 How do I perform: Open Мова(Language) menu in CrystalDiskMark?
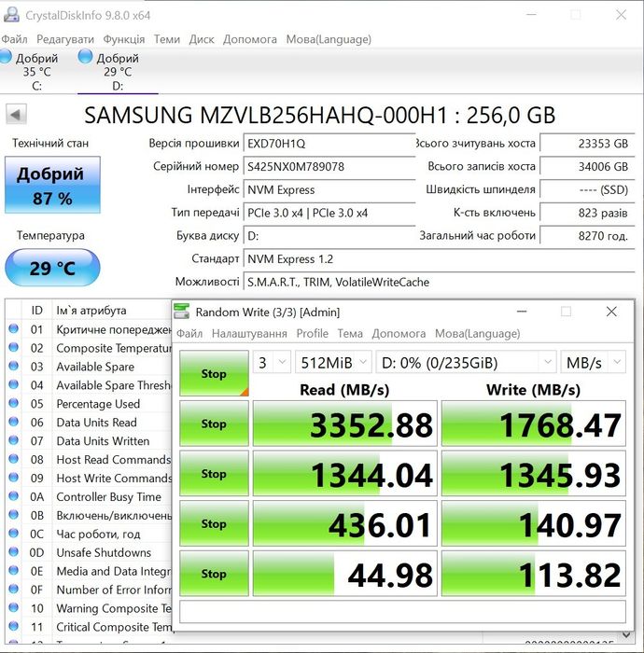477,334
